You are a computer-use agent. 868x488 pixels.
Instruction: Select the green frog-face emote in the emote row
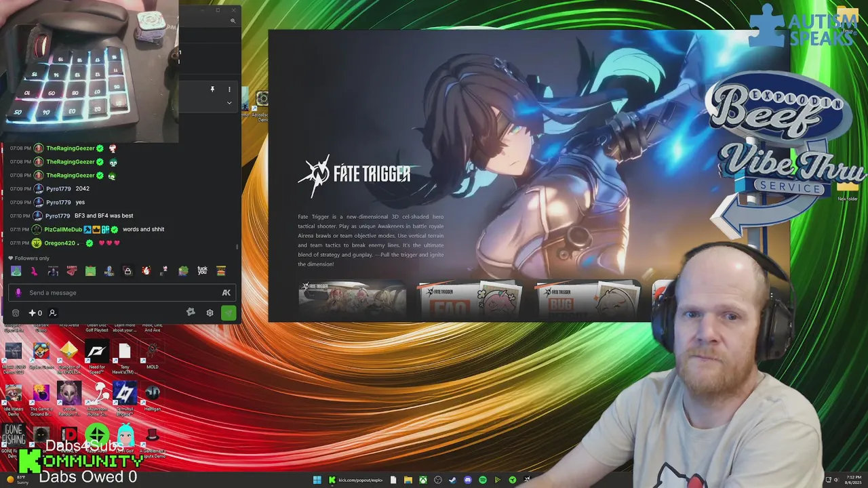(x=90, y=271)
